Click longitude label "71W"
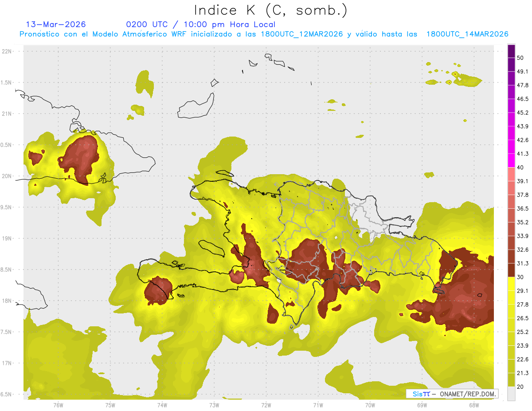 coord(318,405)
